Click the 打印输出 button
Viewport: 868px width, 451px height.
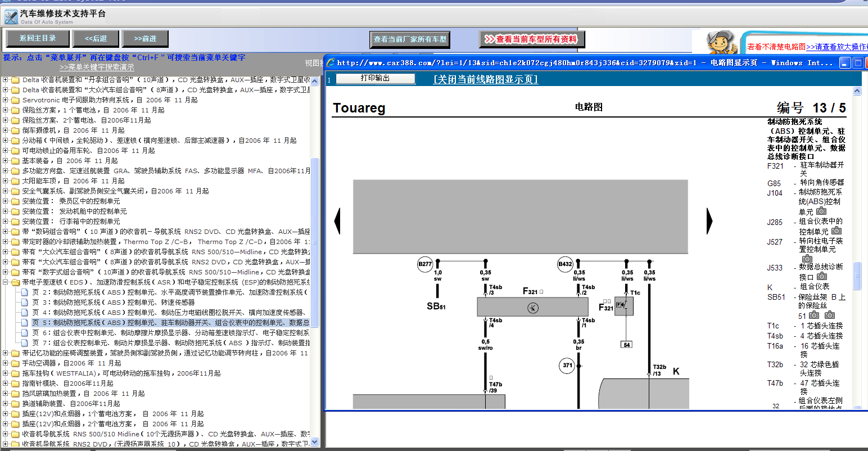tap(375, 79)
